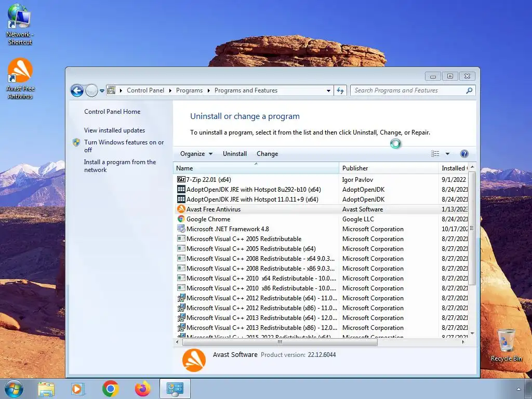The width and height of the screenshot is (532, 399).
Task: Click the Back navigation arrow button
Action: pyautogui.click(x=77, y=90)
